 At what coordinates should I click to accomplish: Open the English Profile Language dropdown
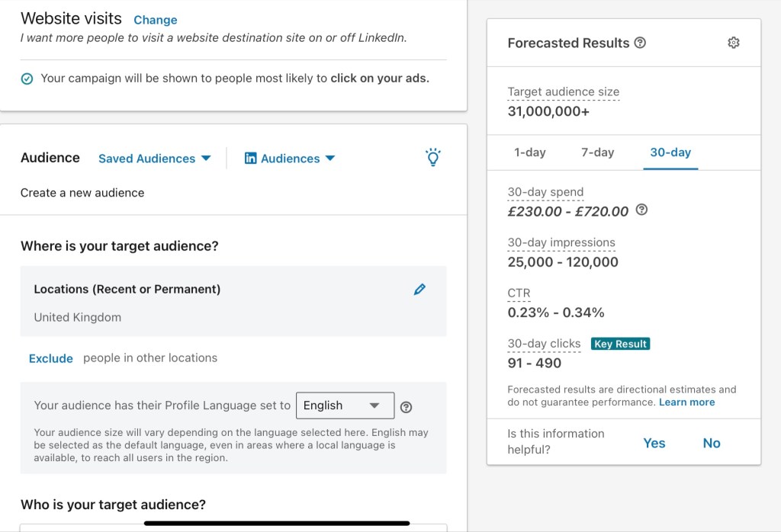pos(345,405)
